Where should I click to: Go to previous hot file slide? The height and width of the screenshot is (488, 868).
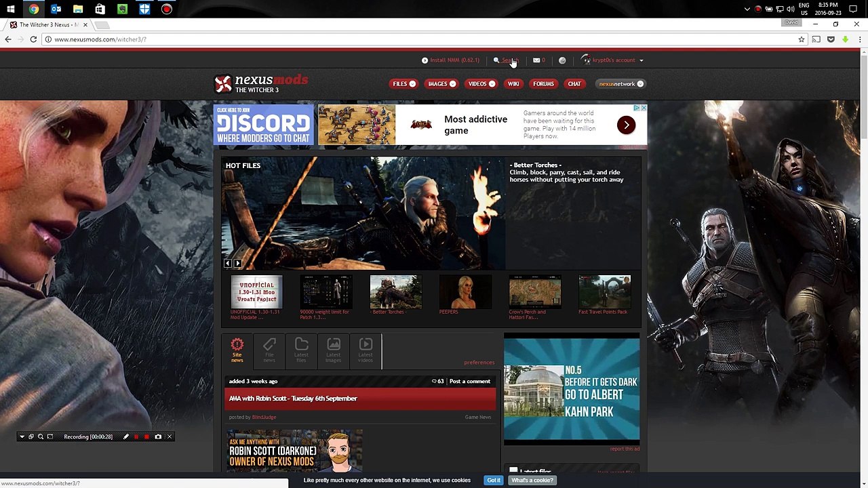click(x=228, y=264)
